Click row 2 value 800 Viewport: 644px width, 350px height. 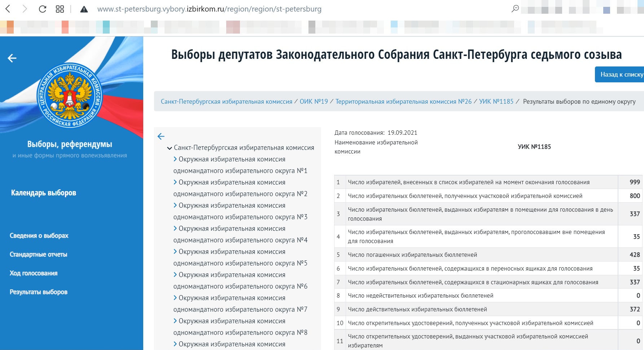pos(635,196)
